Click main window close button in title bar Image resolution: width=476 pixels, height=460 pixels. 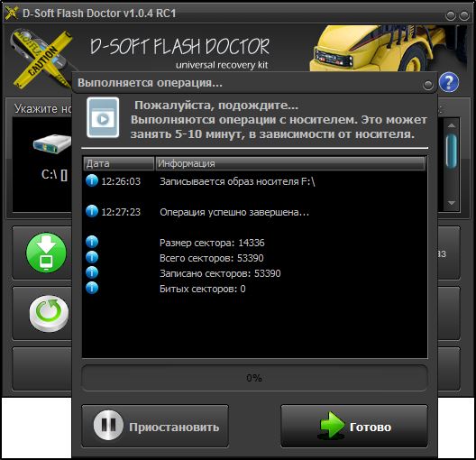[464, 15]
